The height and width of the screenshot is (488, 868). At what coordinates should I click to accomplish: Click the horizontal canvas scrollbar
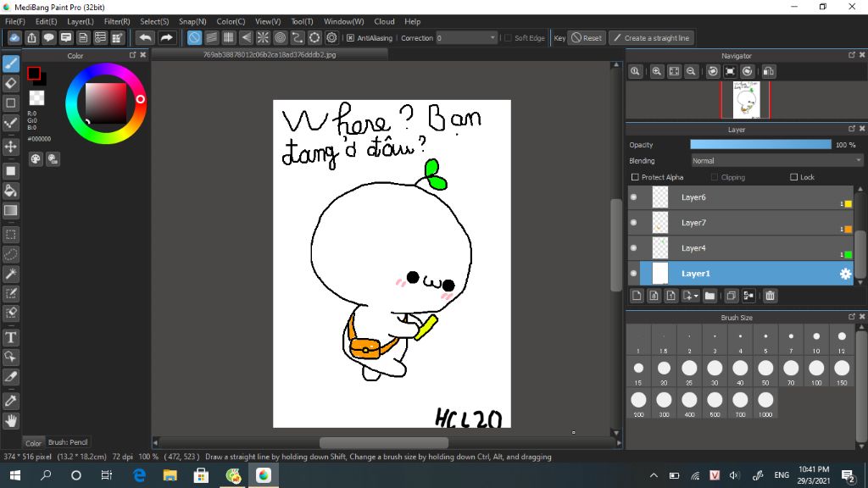pos(384,442)
